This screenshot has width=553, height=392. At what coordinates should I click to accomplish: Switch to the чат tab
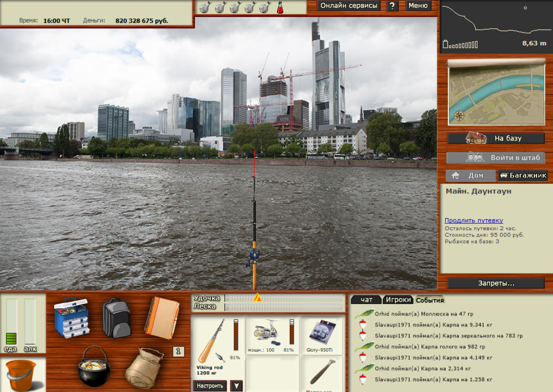click(x=366, y=300)
